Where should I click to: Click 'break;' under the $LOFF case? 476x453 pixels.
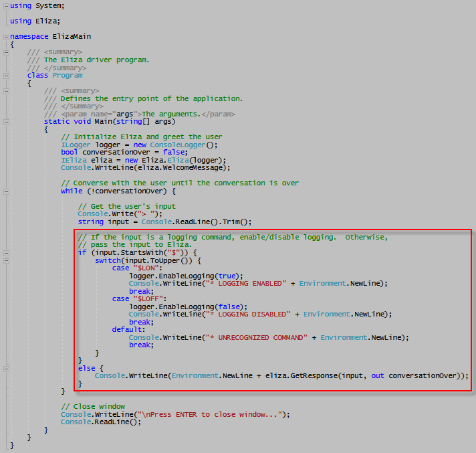point(142,322)
